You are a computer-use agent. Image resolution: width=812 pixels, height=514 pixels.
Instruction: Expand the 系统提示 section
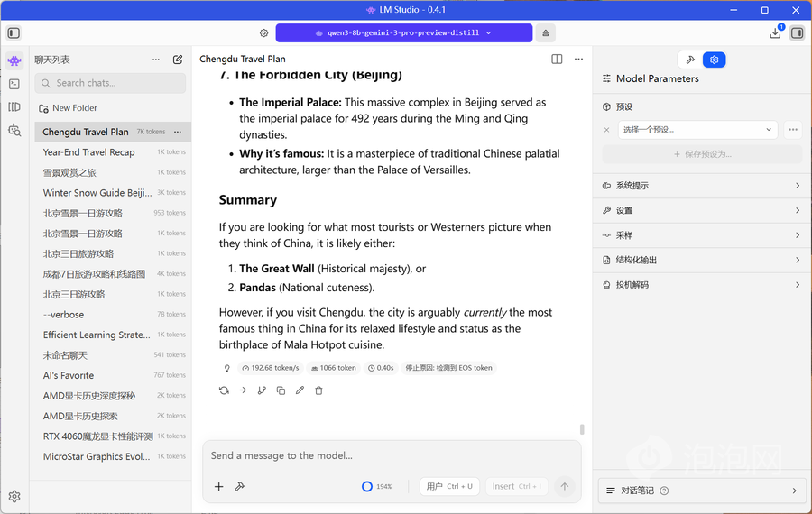(x=701, y=186)
